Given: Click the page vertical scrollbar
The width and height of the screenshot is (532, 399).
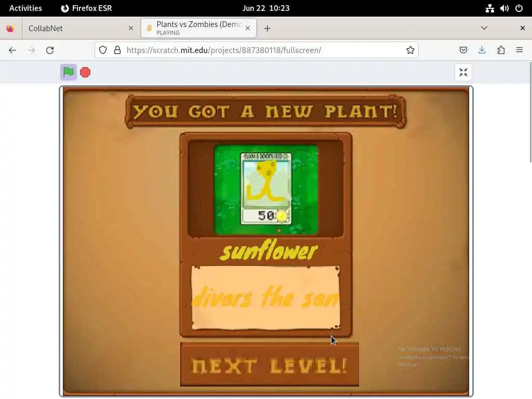Looking at the screenshot, I should [530, 112].
